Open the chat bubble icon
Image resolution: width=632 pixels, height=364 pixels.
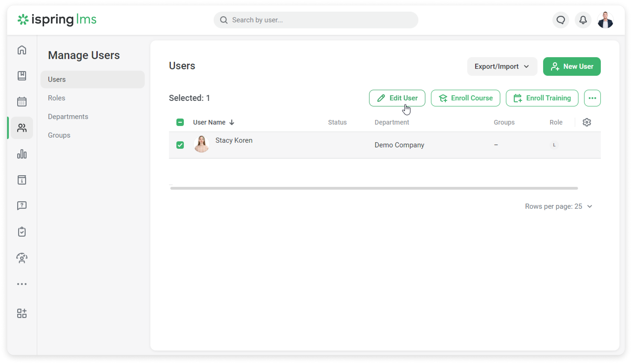click(x=561, y=20)
